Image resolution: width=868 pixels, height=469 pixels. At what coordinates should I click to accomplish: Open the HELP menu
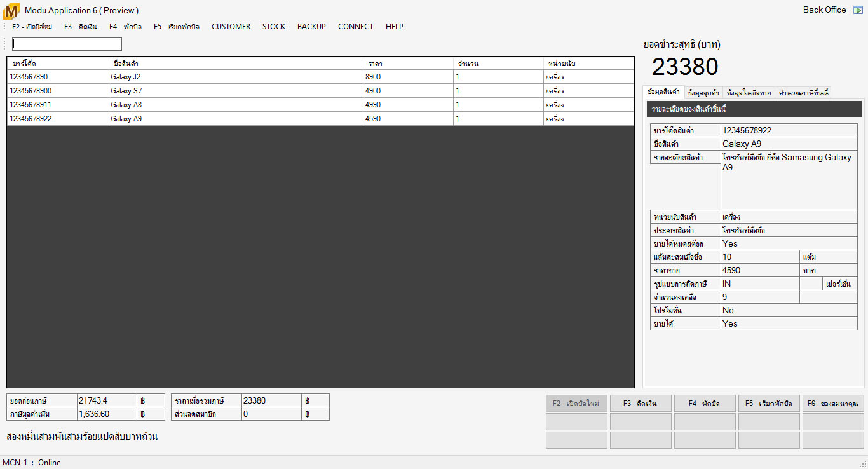[394, 27]
